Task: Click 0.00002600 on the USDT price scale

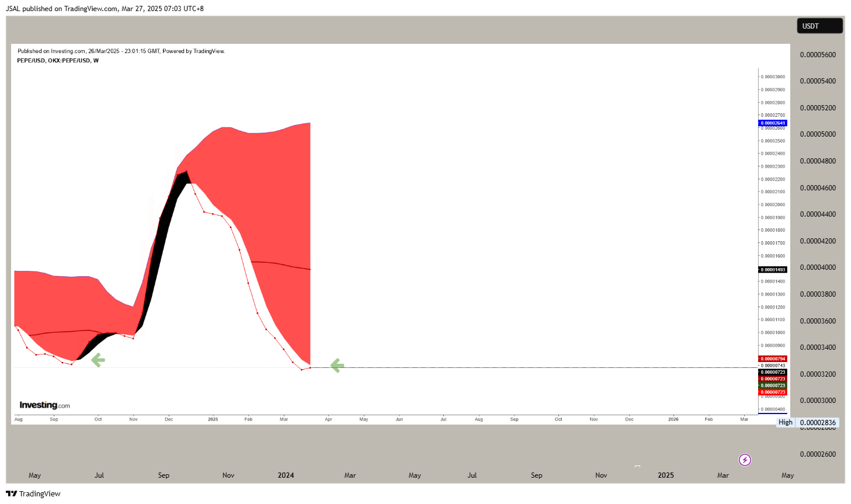Action: (818, 454)
